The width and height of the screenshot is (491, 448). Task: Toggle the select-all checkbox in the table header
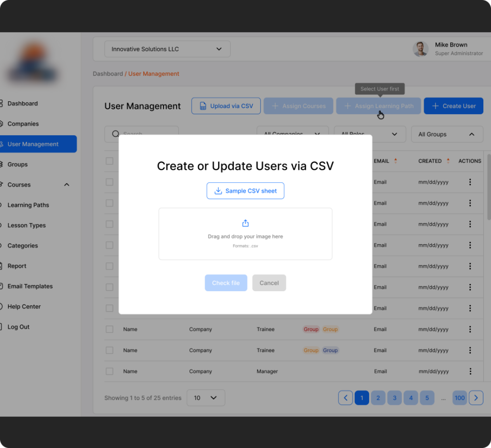[x=109, y=161]
